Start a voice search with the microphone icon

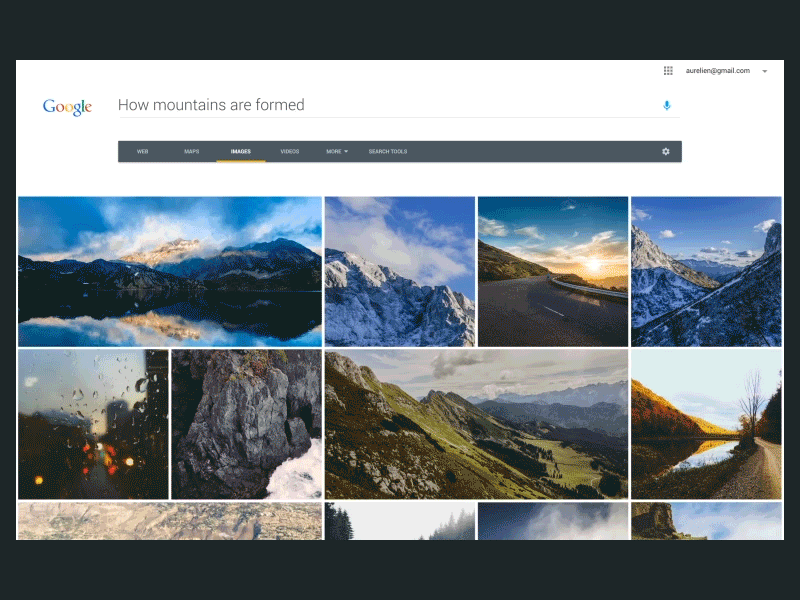point(667,104)
